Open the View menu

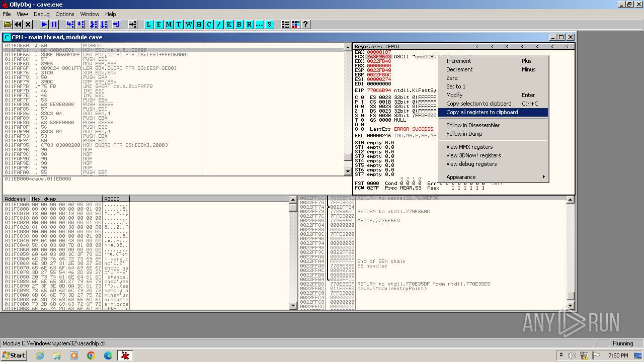22,14
